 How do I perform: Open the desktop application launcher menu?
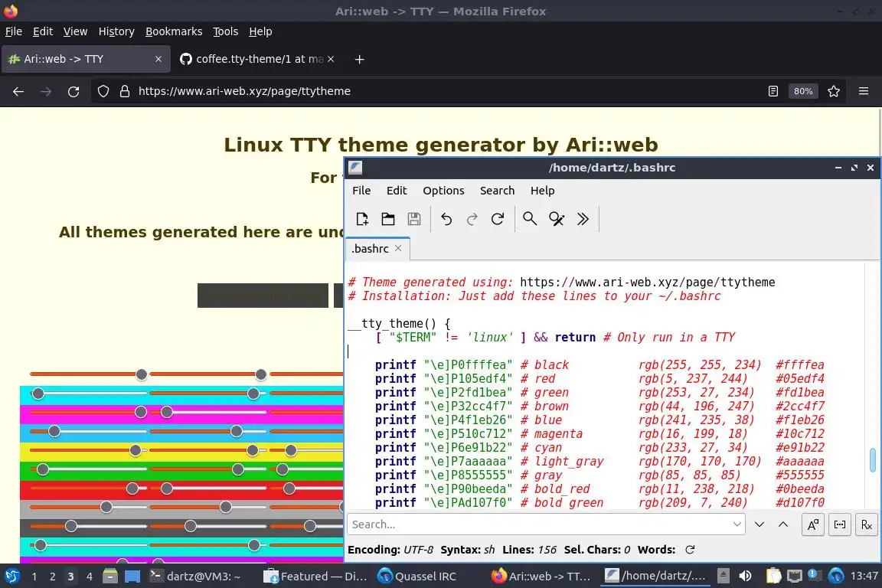coord(11,577)
